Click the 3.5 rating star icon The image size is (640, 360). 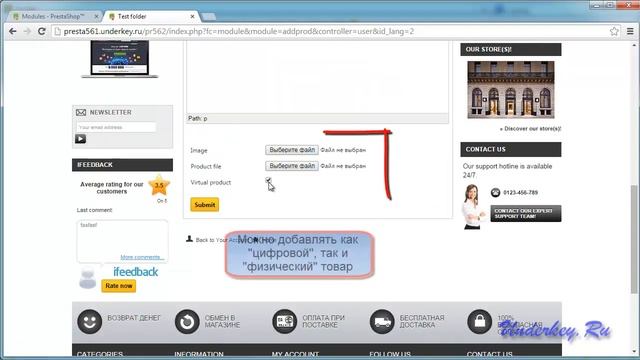[x=159, y=185]
